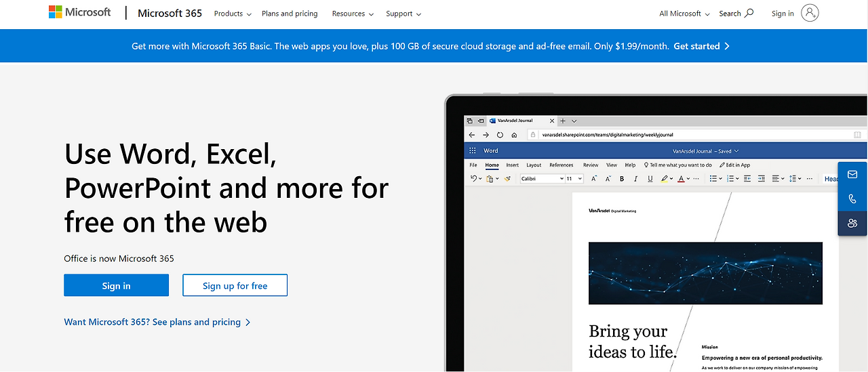Click the Back arrow in the mockup browser
This screenshot has height=372, width=868.
tap(472, 135)
